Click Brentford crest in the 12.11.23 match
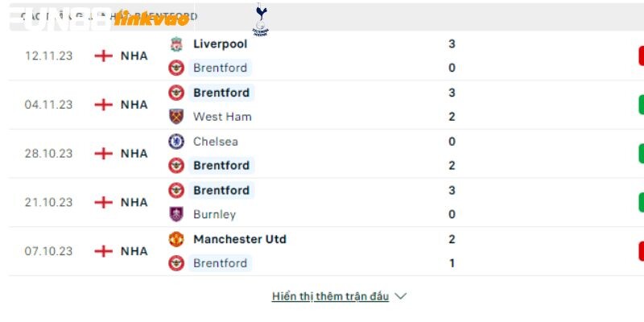The width and height of the screenshot is (644, 322). (176, 68)
